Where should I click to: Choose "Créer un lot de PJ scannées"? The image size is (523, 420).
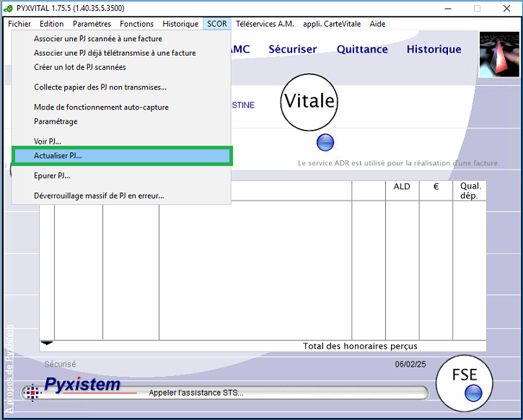coord(80,67)
